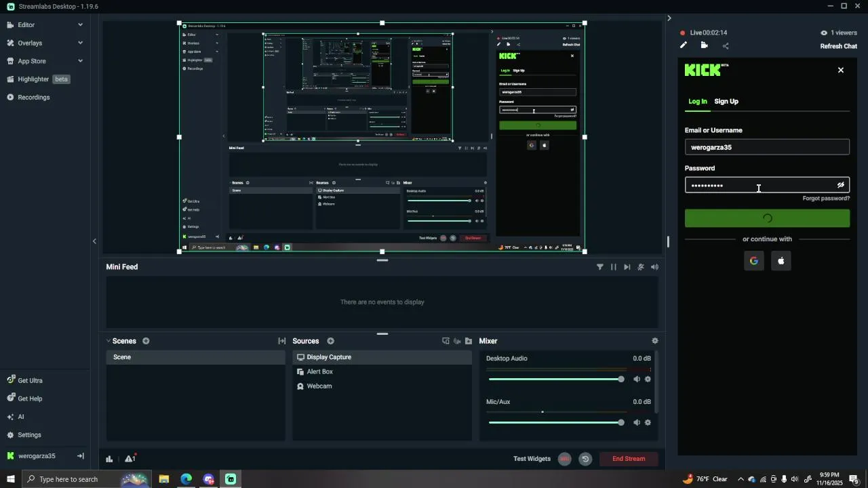The width and height of the screenshot is (868, 488).
Task: Add a new scene with plus icon
Action: 146,341
